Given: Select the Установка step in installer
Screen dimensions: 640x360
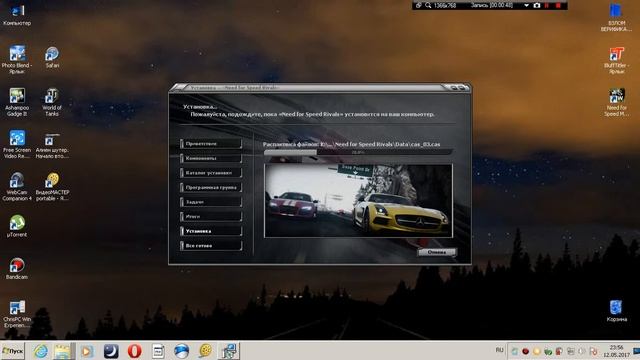Looking at the screenshot, I should (x=211, y=231).
